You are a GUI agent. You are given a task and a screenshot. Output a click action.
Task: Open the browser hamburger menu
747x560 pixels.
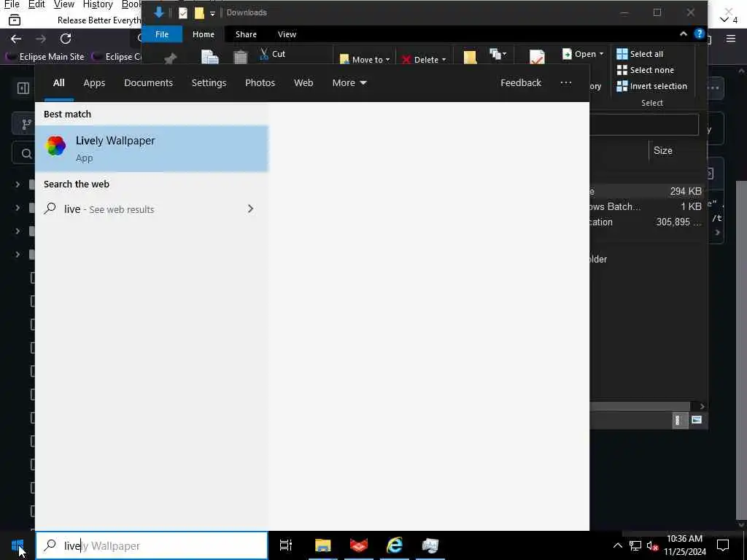[731, 39]
